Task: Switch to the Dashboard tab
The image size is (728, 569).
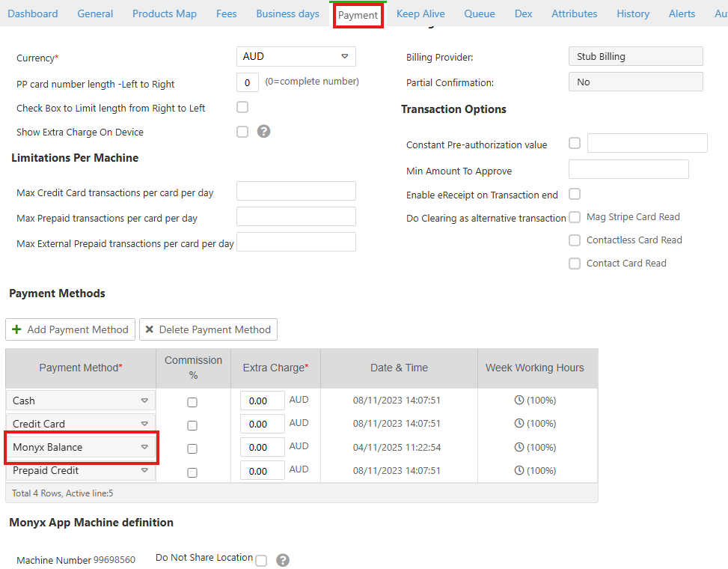Action: pyautogui.click(x=32, y=13)
